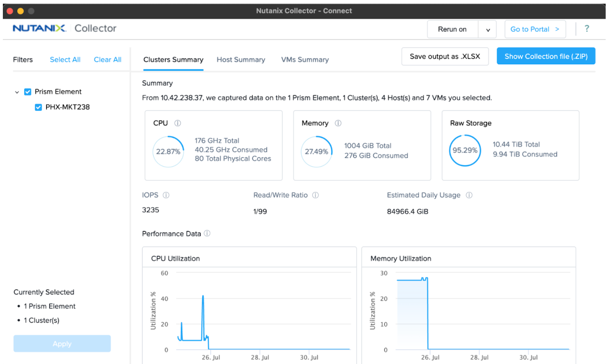Click the Read/Write Ratio info icon
609x364 pixels.
(315, 195)
